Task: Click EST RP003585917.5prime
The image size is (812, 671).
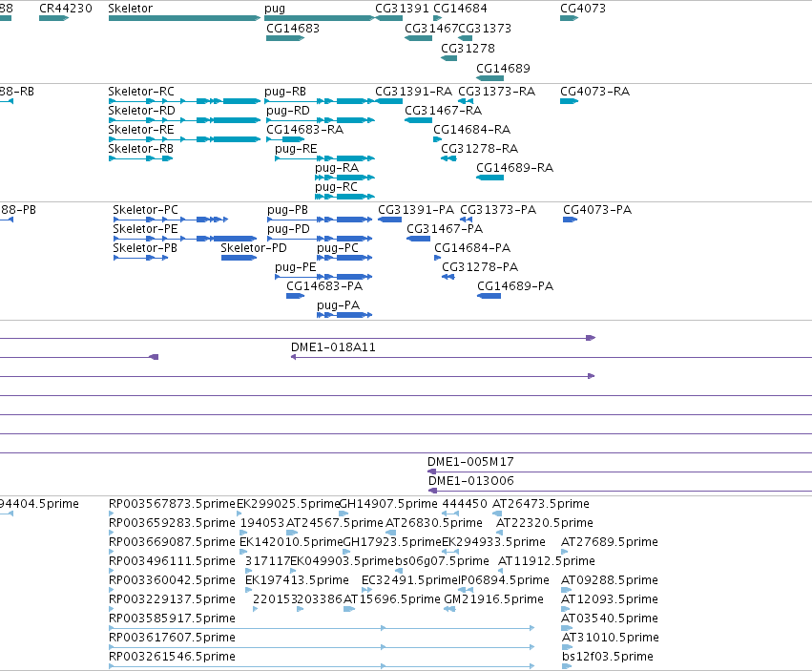Action: pyautogui.click(x=172, y=619)
